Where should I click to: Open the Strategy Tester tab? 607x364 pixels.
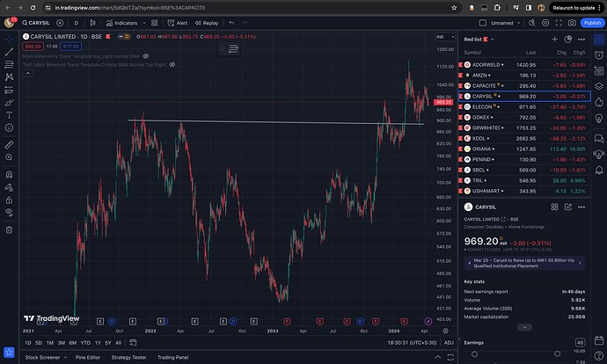[128, 357]
